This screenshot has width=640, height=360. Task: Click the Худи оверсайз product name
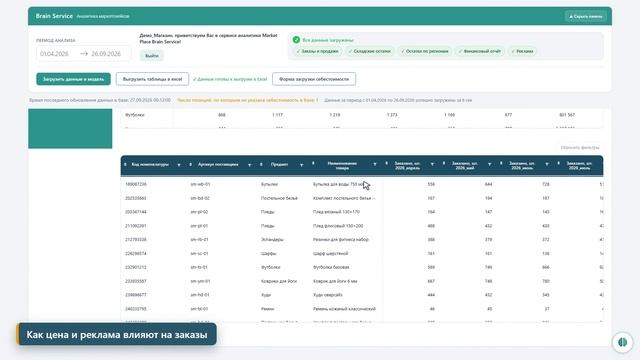point(328,295)
